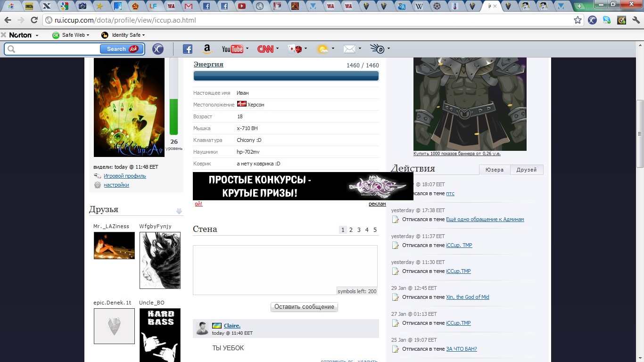Click the ой! link under banner

[198, 204]
